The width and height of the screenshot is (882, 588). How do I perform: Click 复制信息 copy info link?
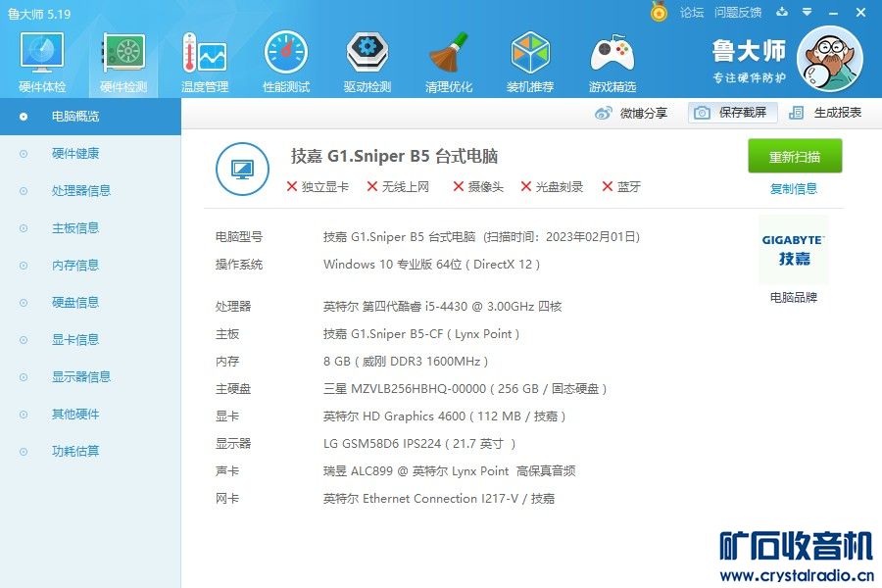[793, 188]
